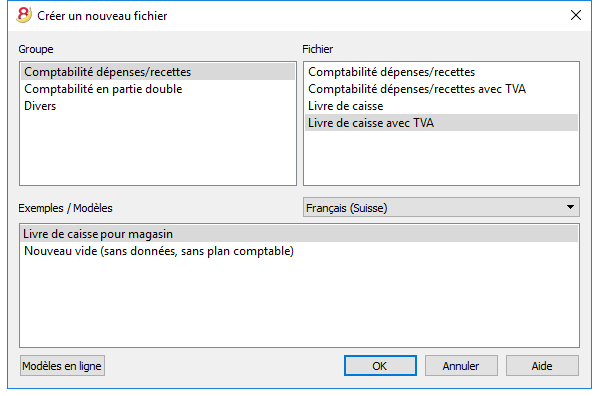The image size is (599, 396).
Task: Open the Français (Suisse) language dropdown
Action: tap(441, 207)
